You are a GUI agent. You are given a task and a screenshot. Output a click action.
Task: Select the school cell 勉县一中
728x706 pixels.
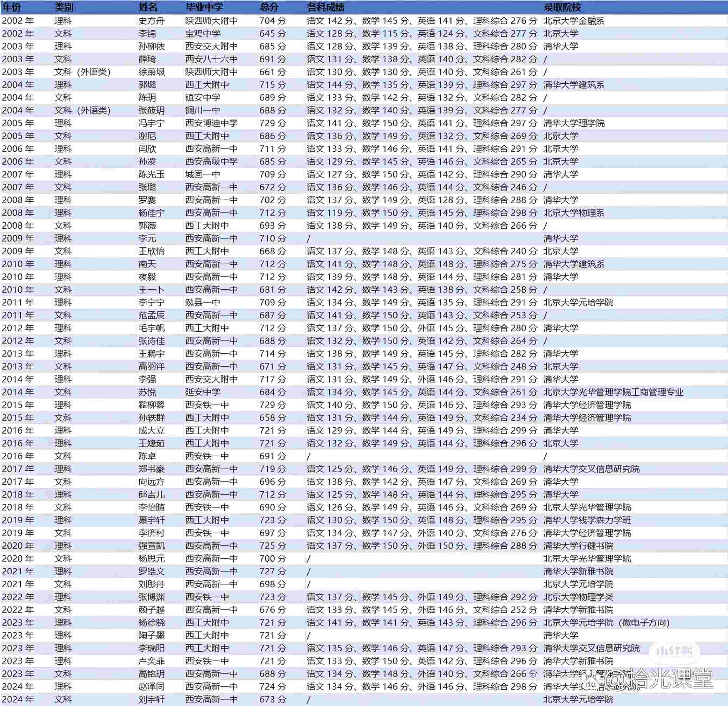point(203,303)
